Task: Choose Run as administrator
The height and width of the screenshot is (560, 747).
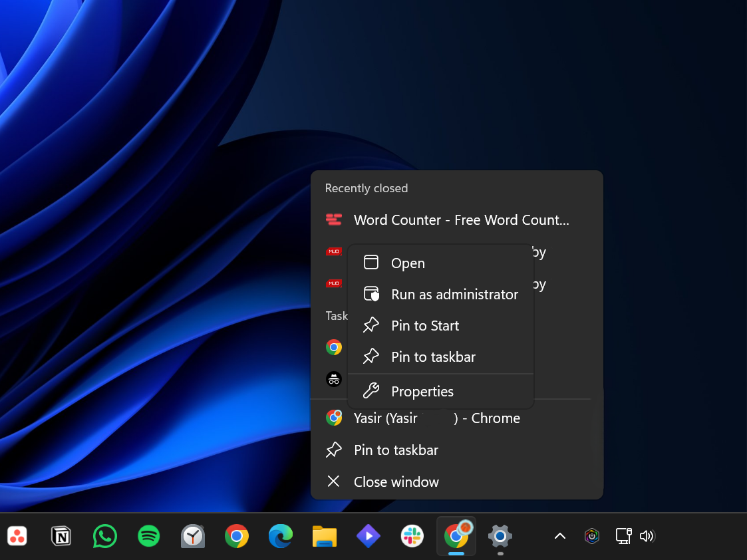Action: [x=454, y=295]
